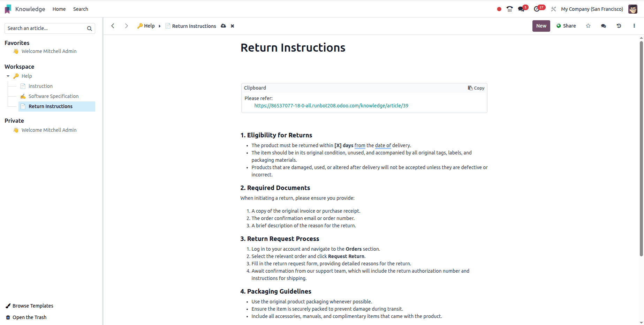Image resolution: width=644 pixels, height=325 pixels.
Task: Collapse the Help workspace tree
Action: 8,76
